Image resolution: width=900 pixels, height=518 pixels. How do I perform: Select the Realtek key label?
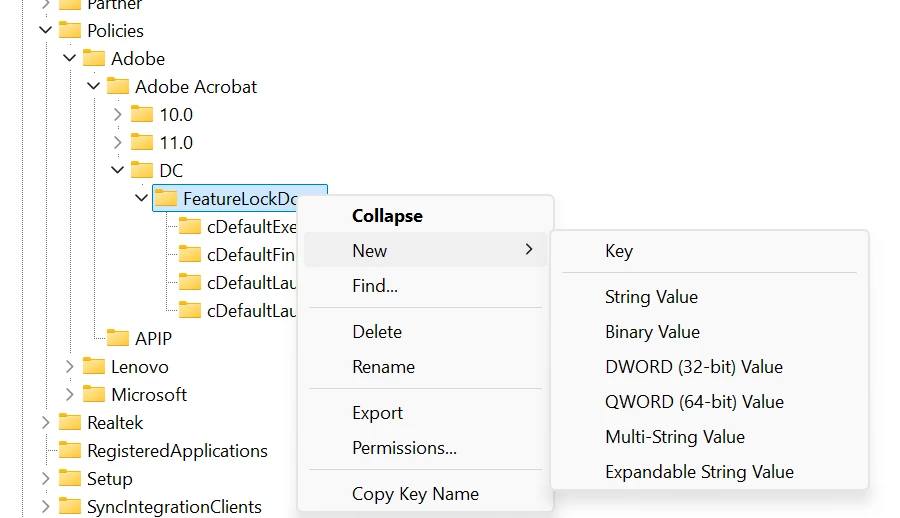click(x=115, y=423)
